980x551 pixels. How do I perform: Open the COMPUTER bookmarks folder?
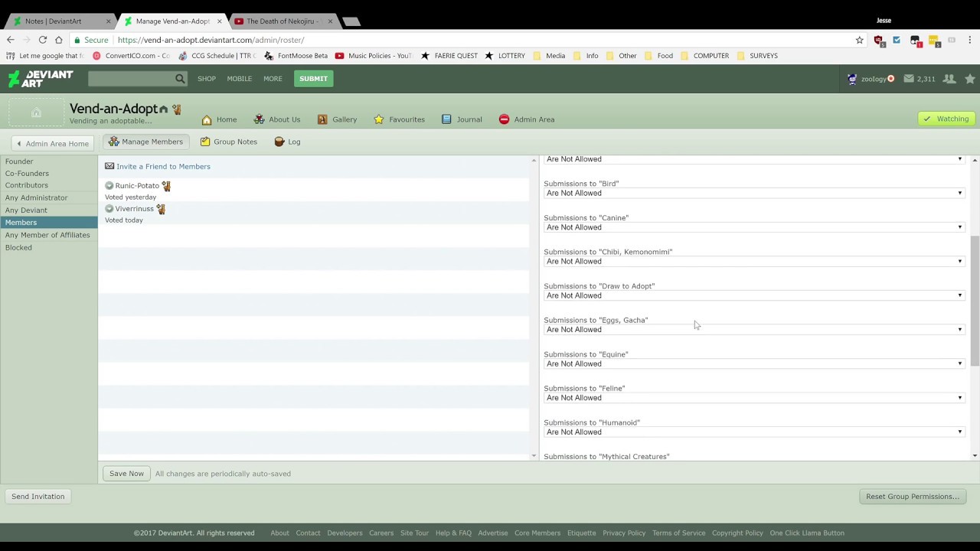coord(705,55)
